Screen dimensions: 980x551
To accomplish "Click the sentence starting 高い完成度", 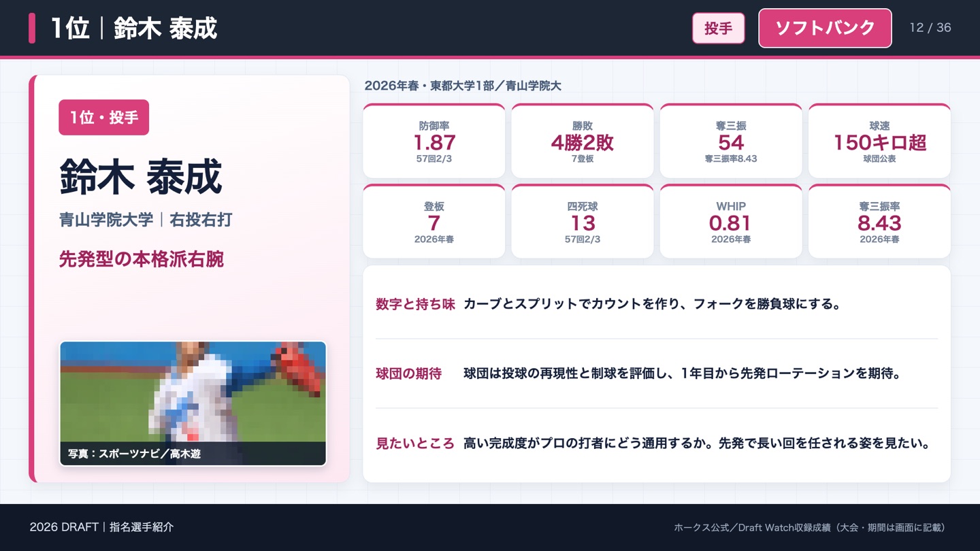I will (x=697, y=444).
